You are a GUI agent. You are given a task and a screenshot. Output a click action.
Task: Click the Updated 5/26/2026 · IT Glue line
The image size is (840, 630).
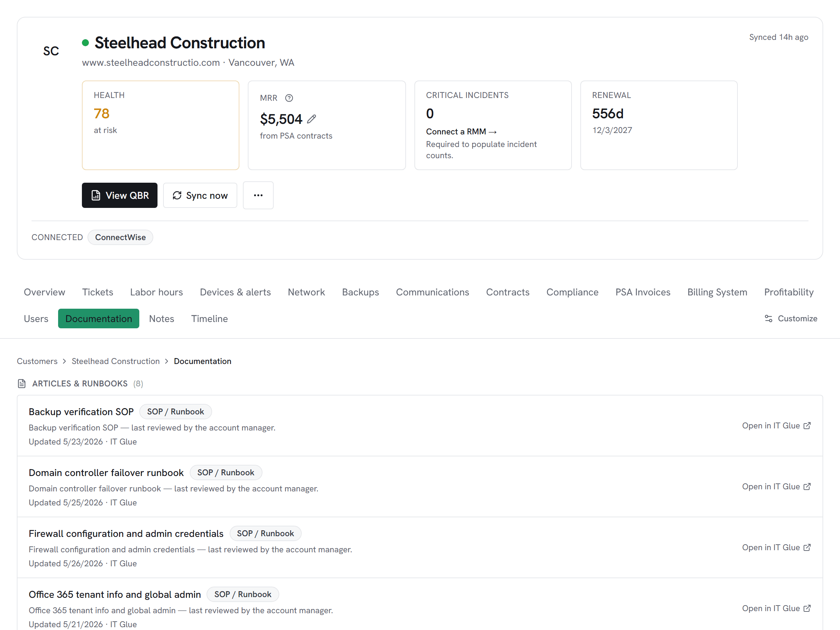83,563
